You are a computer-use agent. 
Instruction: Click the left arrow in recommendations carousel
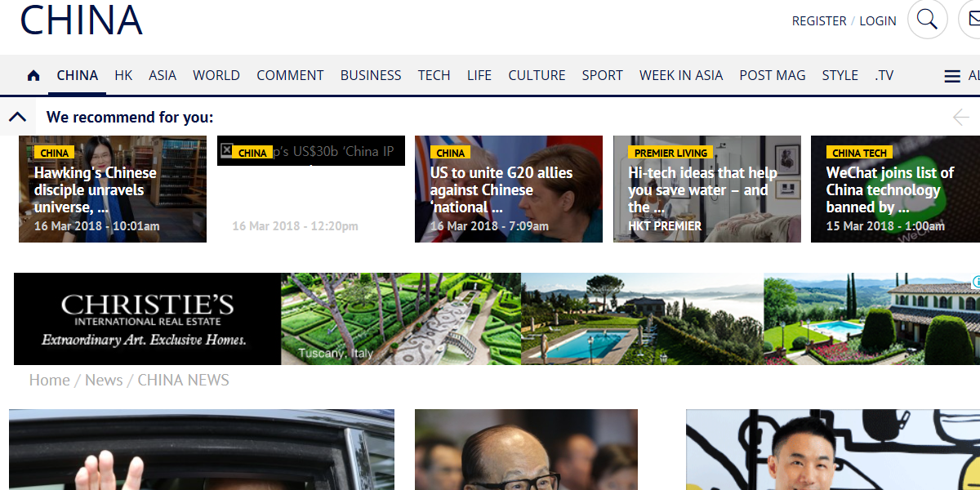pos(960,118)
